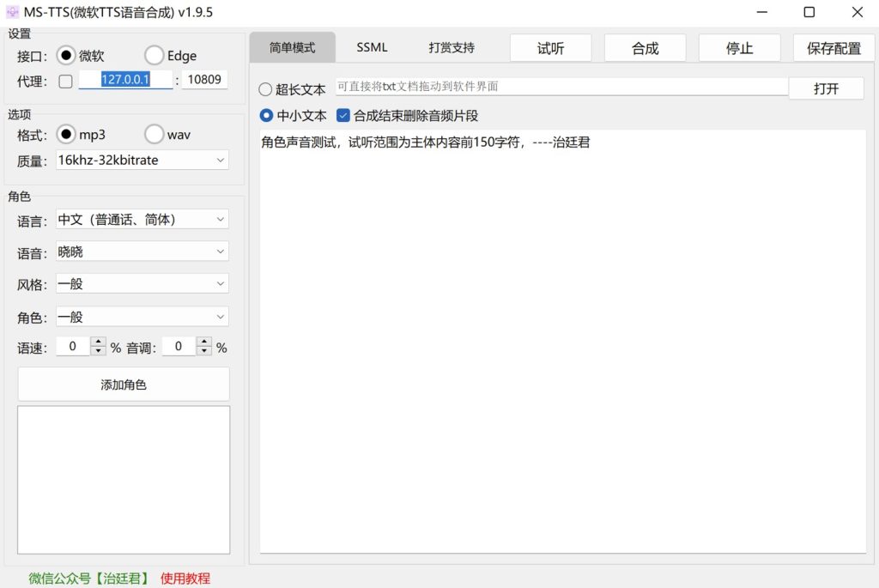Decrease 音调 pitch with down arrow
The image size is (879, 588).
pos(203,352)
